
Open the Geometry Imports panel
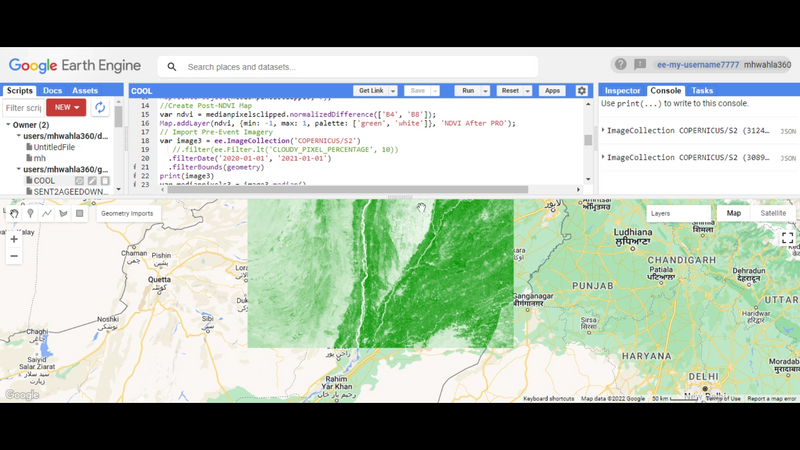pyautogui.click(x=127, y=213)
